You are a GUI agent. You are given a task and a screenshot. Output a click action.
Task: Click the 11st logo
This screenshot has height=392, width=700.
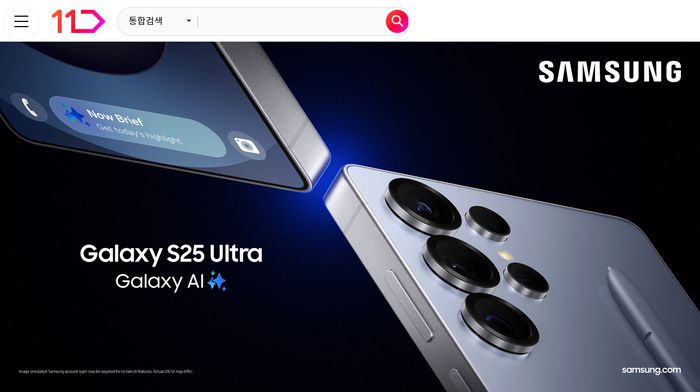[x=78, y=21]
